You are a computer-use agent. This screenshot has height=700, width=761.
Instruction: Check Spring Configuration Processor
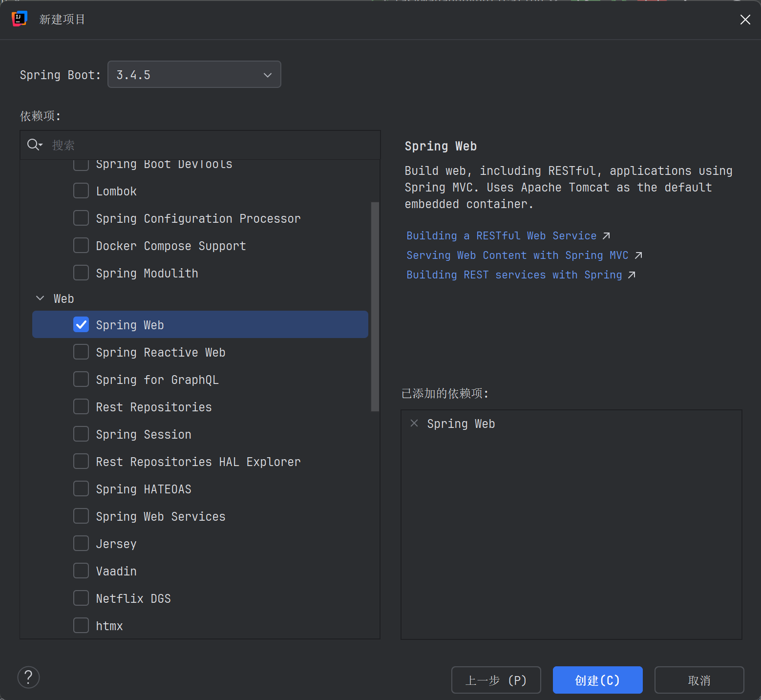pos(81,218)
